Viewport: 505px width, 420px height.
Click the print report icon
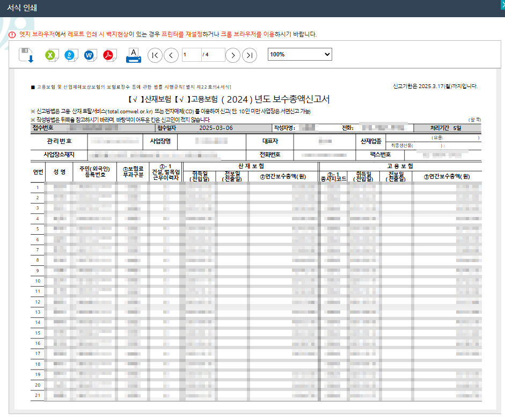point(134,55)
